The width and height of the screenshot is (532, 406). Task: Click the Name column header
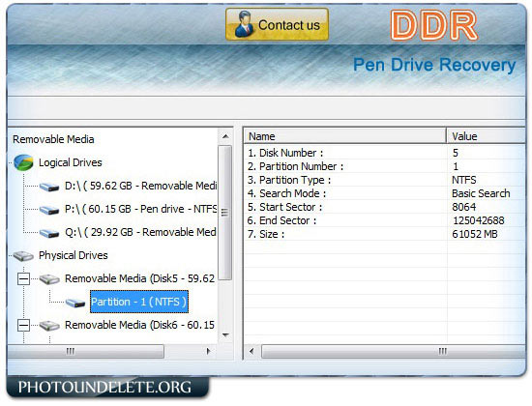pos(344,136)
